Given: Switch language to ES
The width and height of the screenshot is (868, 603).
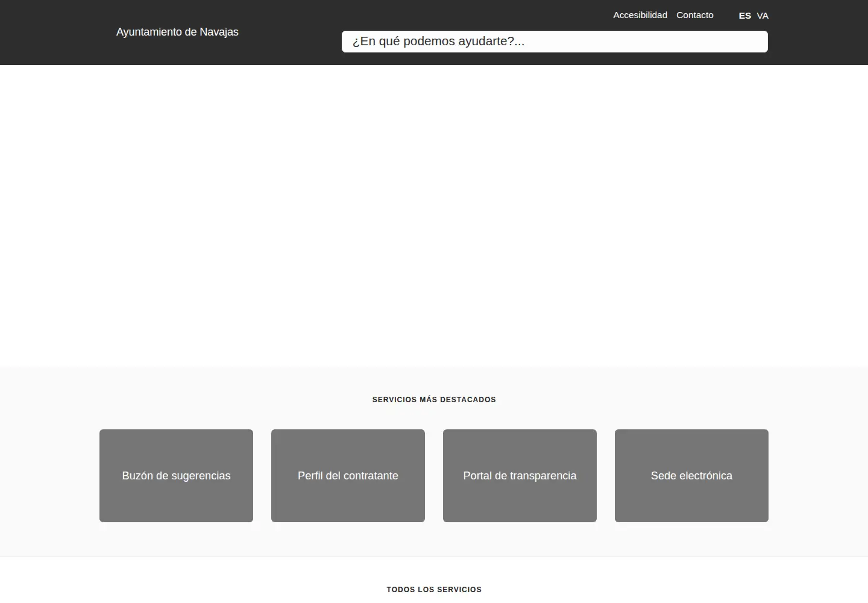Looking at the screenshot, I should 745,16.
